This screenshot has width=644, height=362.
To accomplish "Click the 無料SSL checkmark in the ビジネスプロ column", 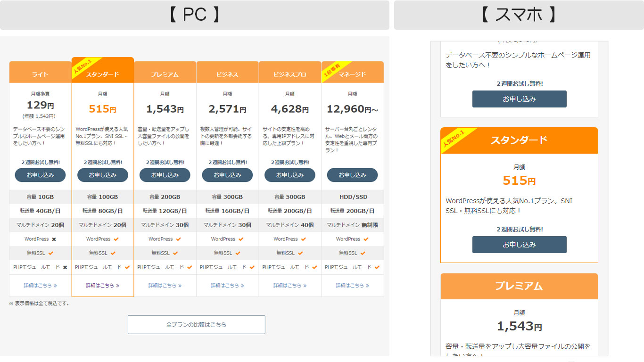I will pyautogui.click(x=300, y=253).
